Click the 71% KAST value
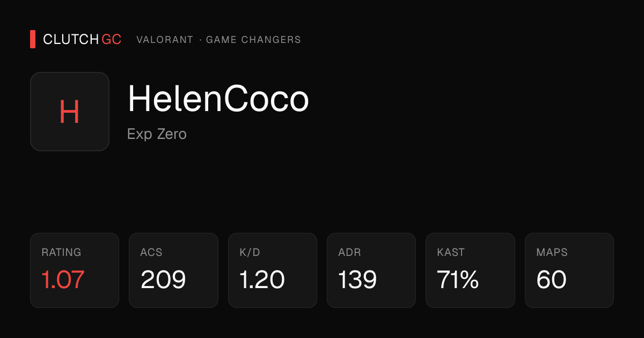This screenshot has height=338, width=644. [x=458, y=280]
